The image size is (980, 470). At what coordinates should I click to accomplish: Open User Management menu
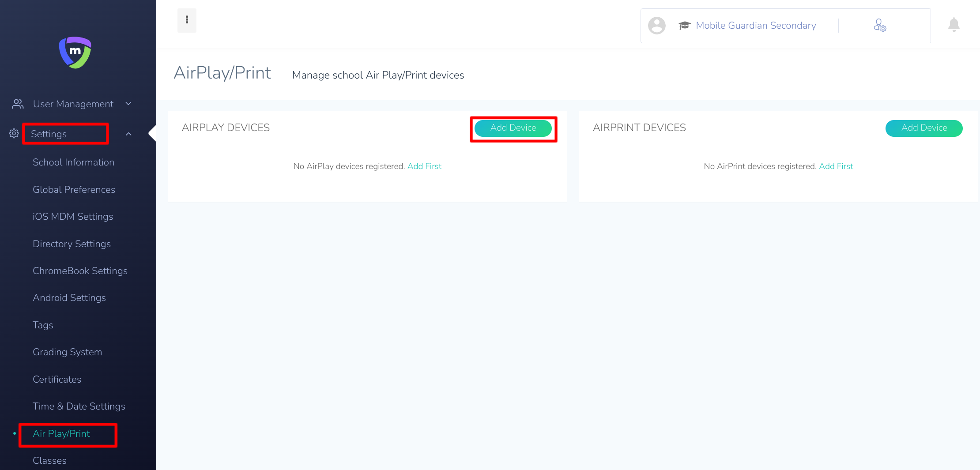(x=73, y=104)
